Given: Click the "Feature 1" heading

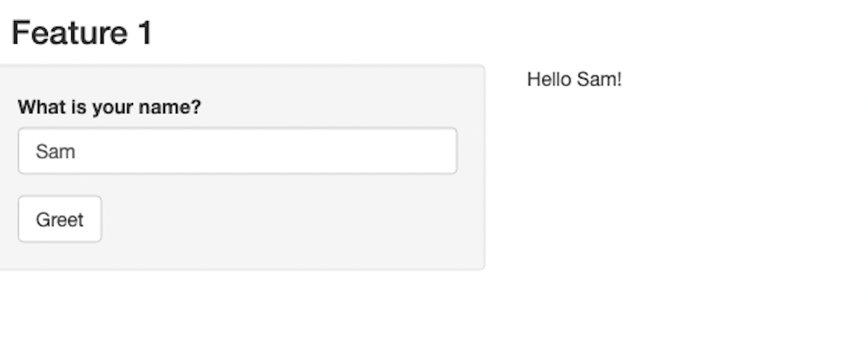Looking at the screenshot, I should pyautogui.click(x=81, y=33).
